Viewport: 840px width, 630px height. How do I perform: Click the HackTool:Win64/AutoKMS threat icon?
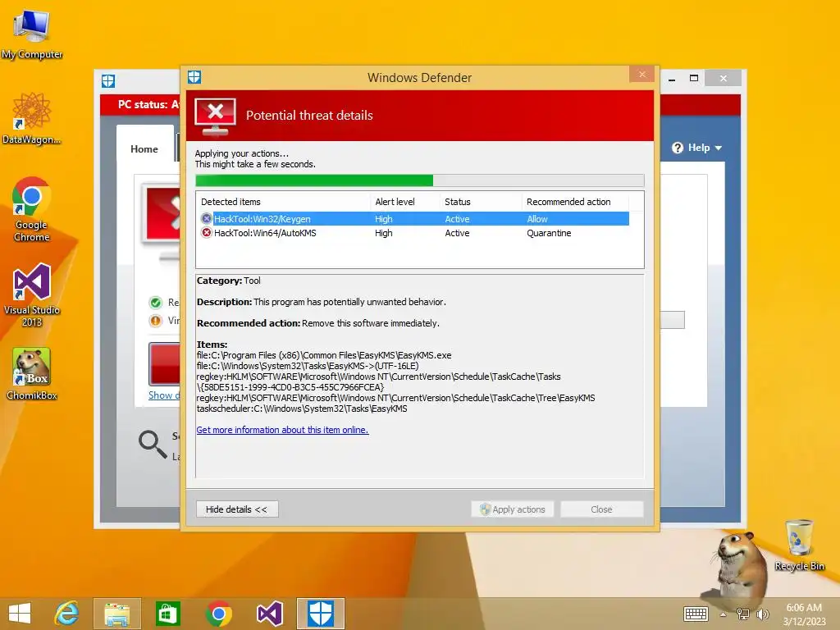pyautogui.click(x=206, y=232)
